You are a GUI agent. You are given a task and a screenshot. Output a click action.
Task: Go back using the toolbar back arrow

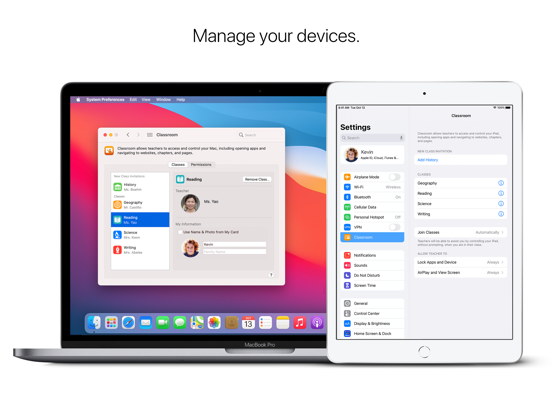(x=128, y=135)
